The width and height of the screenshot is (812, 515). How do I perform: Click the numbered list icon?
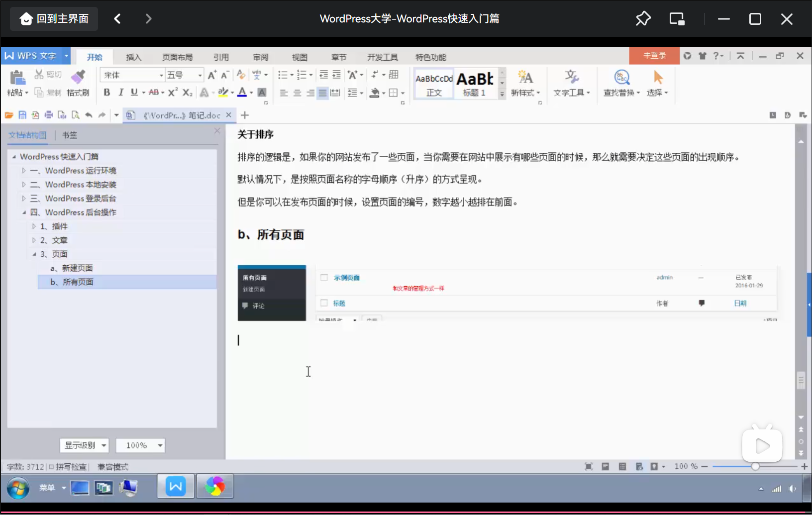click(x=302, y=75)
